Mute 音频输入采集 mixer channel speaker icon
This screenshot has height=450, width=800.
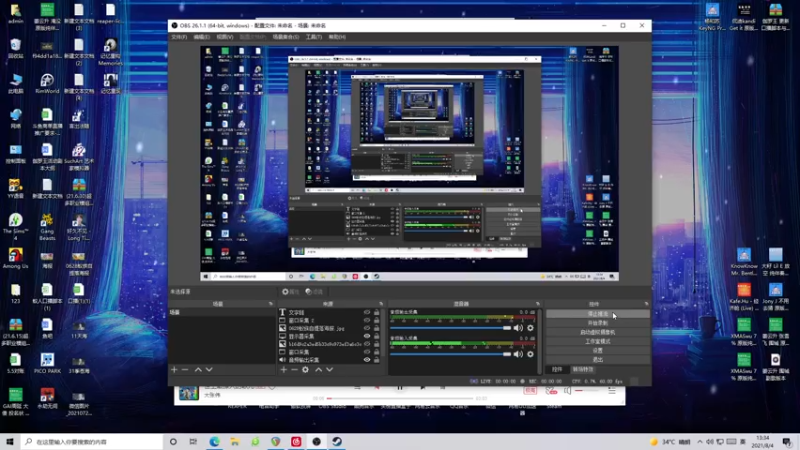pos(518,354)
